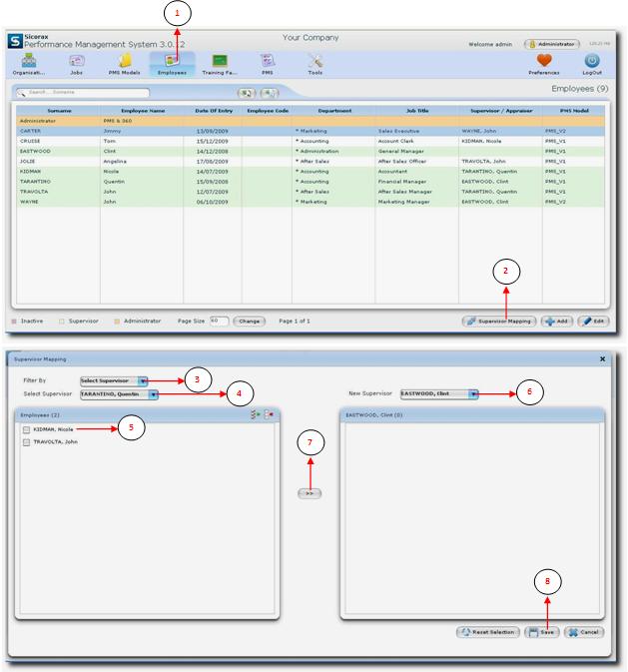Screen dimensions: 628x672
Task: Save the supervisor mapping
Action: pos(542,632)
